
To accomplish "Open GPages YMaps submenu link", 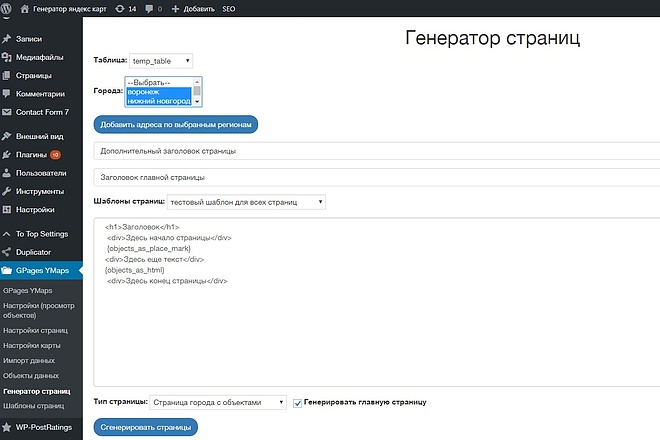I will tap(28, 291).
